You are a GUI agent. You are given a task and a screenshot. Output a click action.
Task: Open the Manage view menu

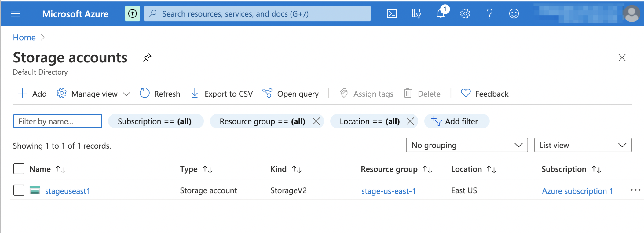point(93,94)
